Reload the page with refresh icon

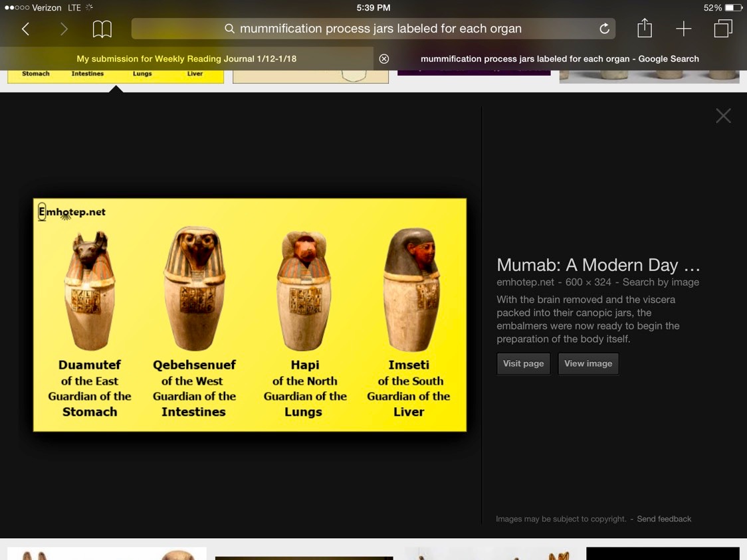(604, 29)
